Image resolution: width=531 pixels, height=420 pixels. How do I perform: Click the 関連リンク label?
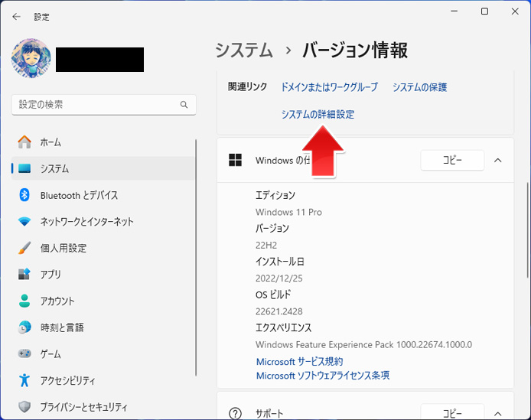(x=247, y=86)
